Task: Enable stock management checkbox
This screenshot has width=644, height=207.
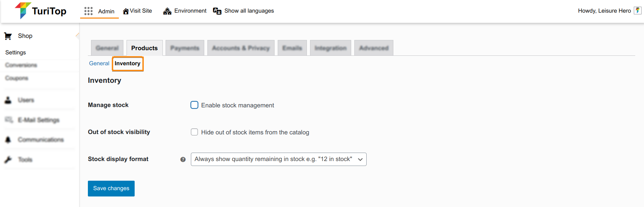Action: click(194, 105)
